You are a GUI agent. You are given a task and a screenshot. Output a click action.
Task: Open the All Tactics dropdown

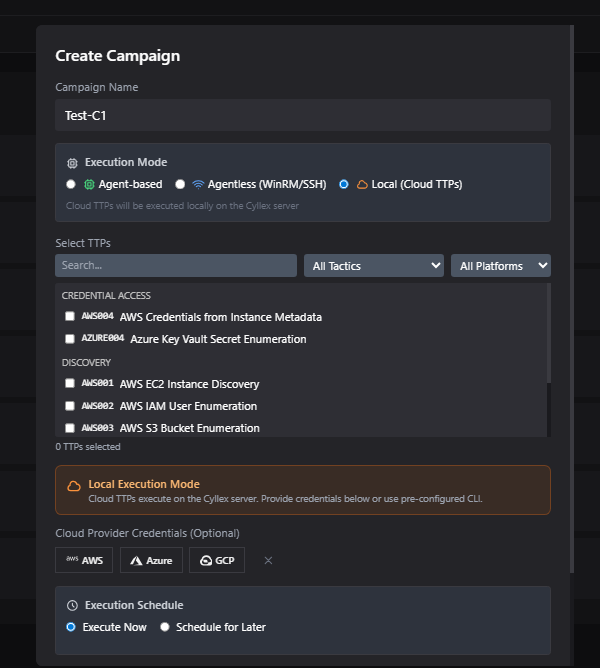click(374, 265)
